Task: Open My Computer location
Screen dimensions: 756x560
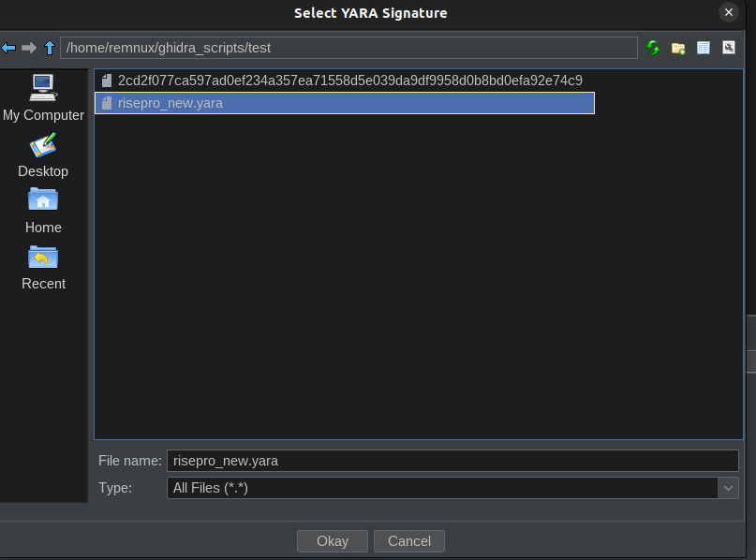Action: pyautogui.click(x=43, y=98)
